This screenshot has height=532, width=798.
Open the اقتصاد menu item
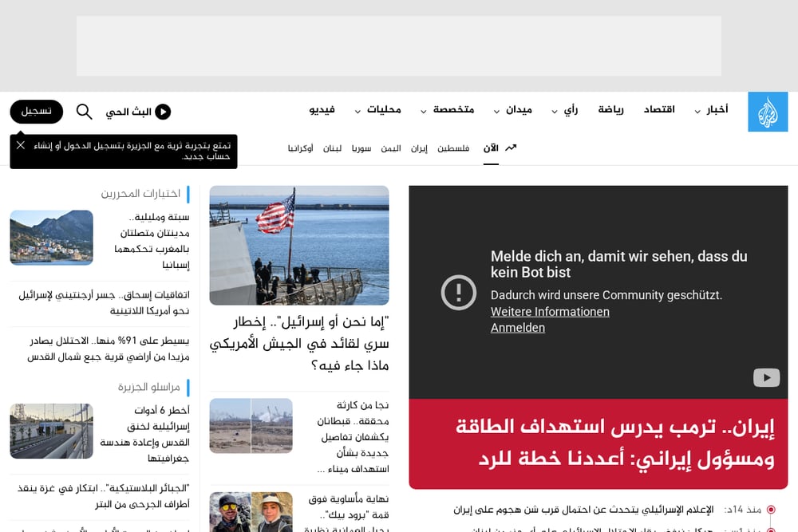coord(659,109)
